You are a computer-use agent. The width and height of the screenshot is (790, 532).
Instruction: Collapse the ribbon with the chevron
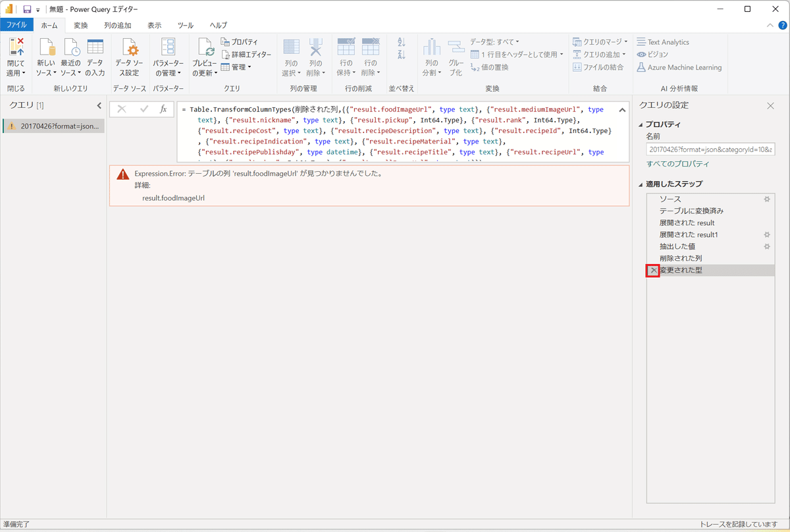[772, 26]
